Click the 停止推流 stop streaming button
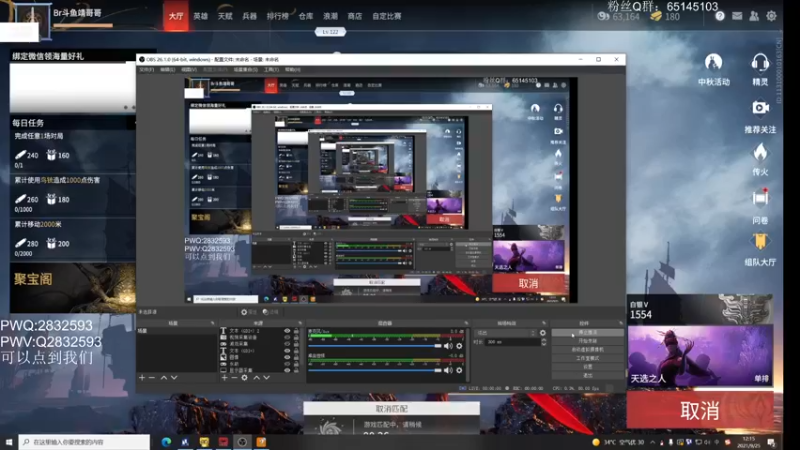The width and height of the screenshot is (800, 450). 588,332
